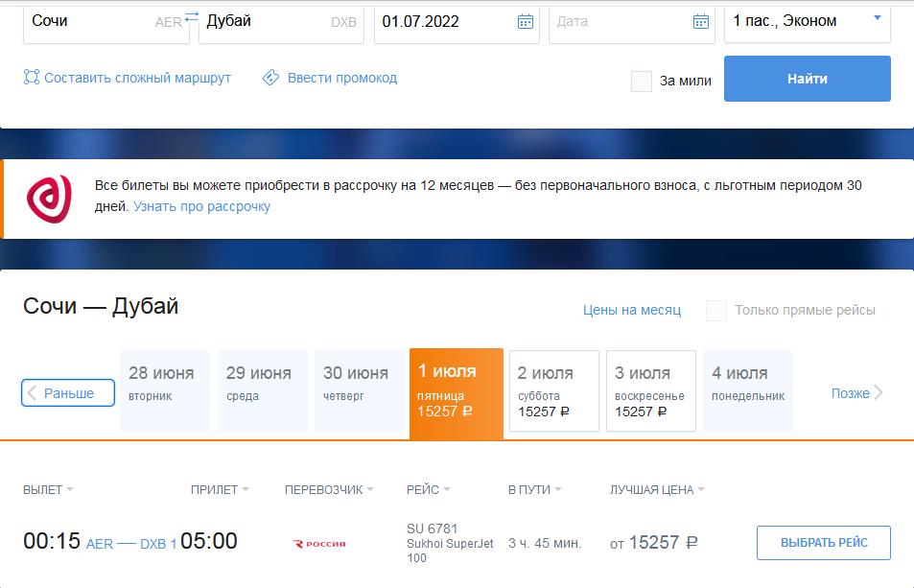
Task: Check Только прямые рейсы option
Action: click(x=716, y=310)
